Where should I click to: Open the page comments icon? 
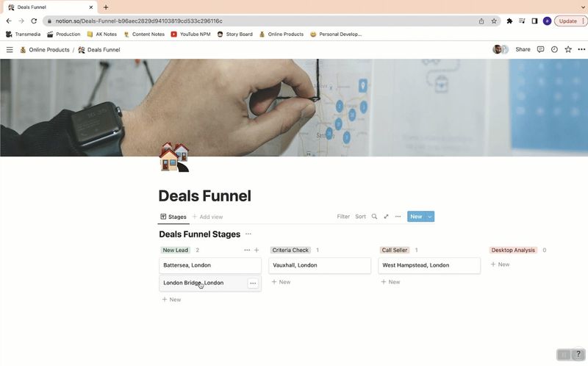pos(540,50)
